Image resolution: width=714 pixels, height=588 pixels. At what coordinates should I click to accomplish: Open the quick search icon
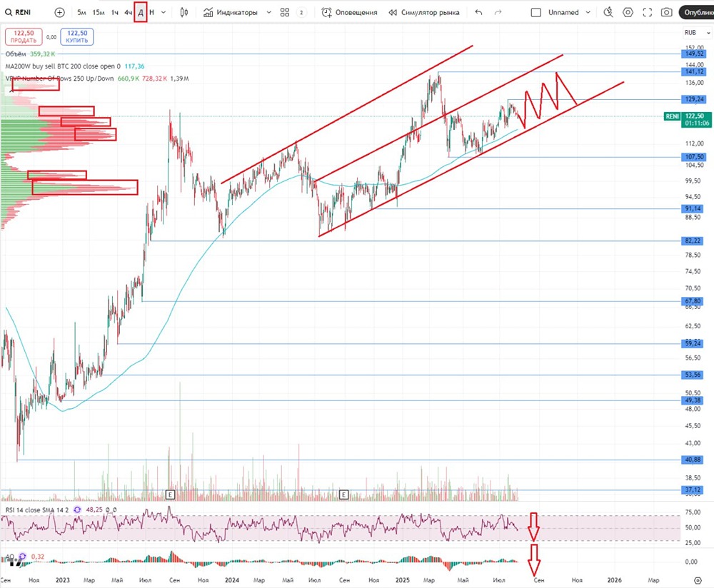pyautogui.click(x=608, y=12)
